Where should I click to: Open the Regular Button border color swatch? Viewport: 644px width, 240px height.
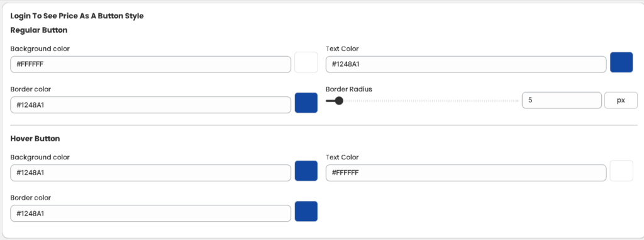pos(306,103)
